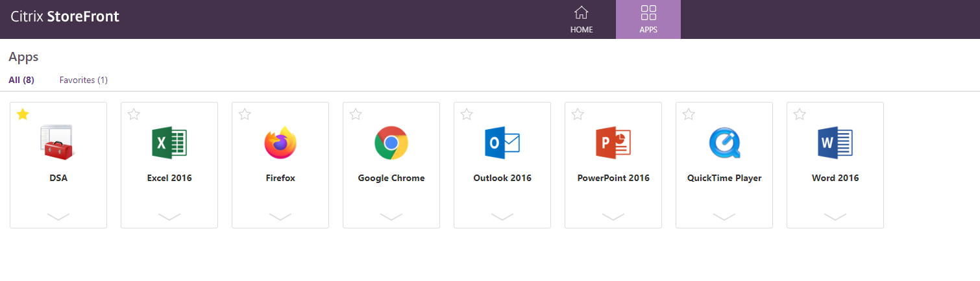The image size is (980, 281).
Task: Star Firefox as a favorite
Action: [x=245, y=114]
